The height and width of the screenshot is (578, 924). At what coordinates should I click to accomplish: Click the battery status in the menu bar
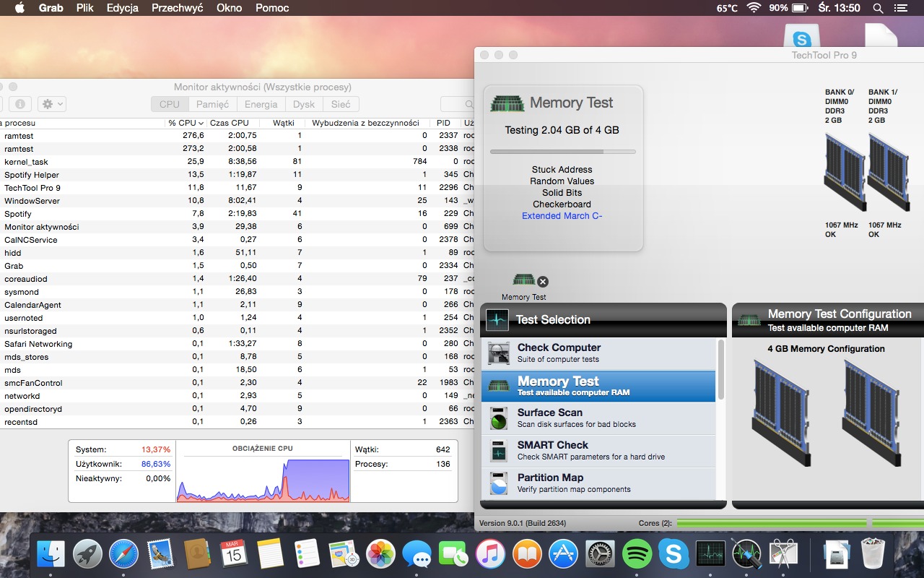coord(788,8)
